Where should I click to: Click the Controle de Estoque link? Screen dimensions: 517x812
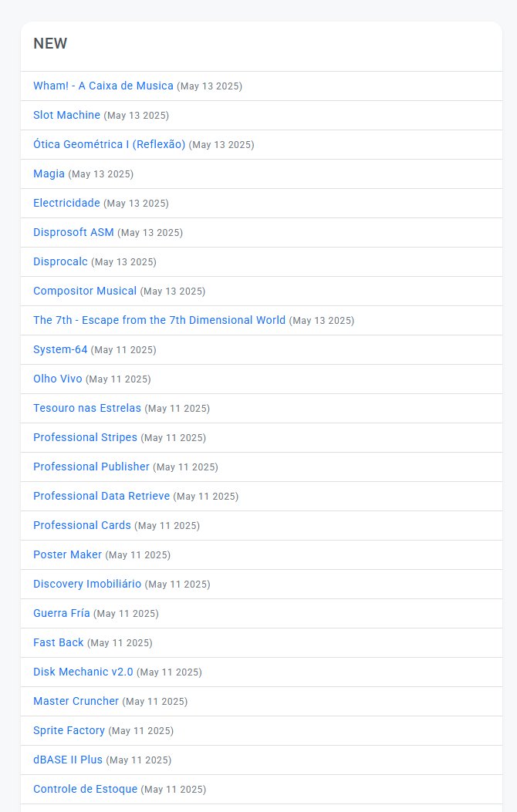point(86,789)
